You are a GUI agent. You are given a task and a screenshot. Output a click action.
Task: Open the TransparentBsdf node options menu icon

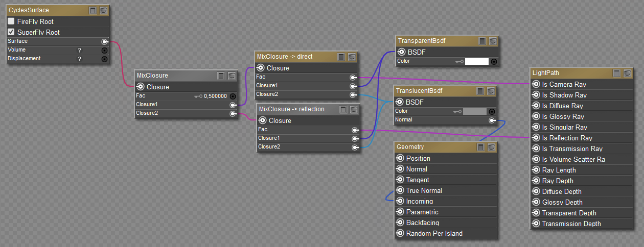(482, 41)
